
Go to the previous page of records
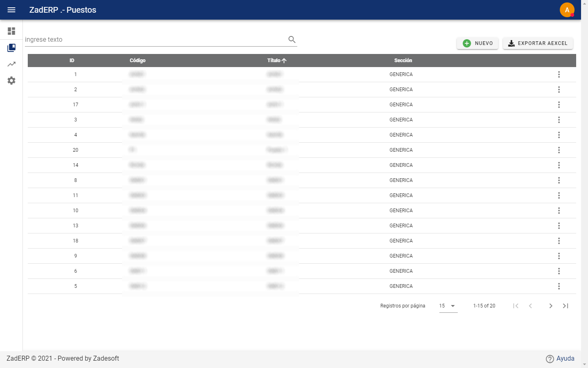[x=530, y=306]
